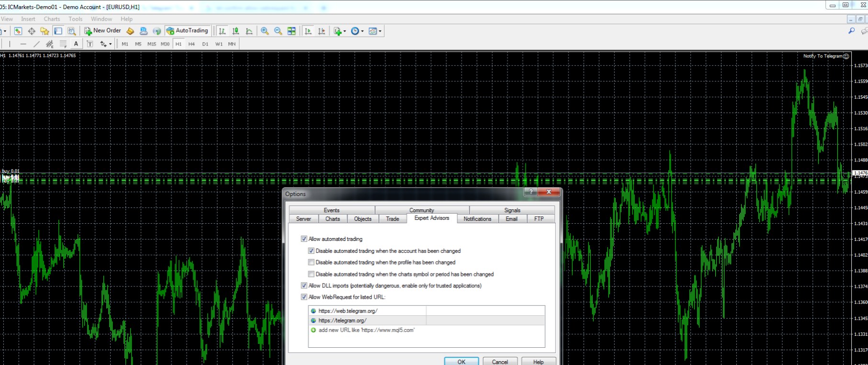Select the Crosshair tool
This screenshot has height=365, width=868.
(x=32, y=31)
